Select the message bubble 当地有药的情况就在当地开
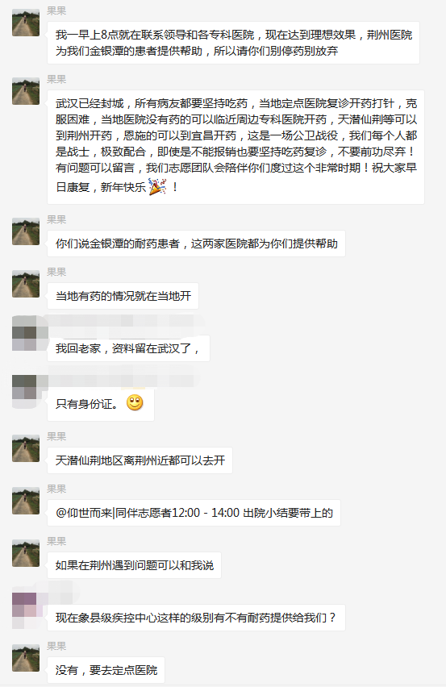Viewport: 446px width, 687px height. (x=123, y=296)
